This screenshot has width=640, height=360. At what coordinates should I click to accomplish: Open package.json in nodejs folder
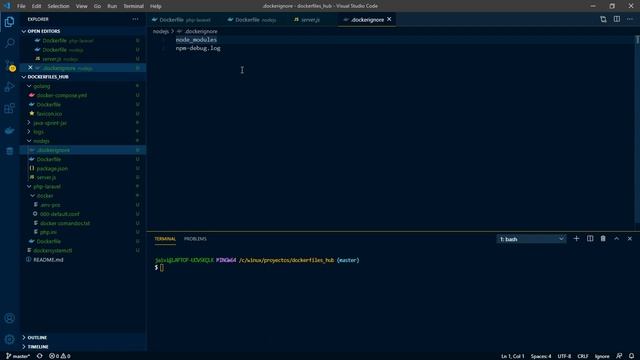(x=83, y=168)
